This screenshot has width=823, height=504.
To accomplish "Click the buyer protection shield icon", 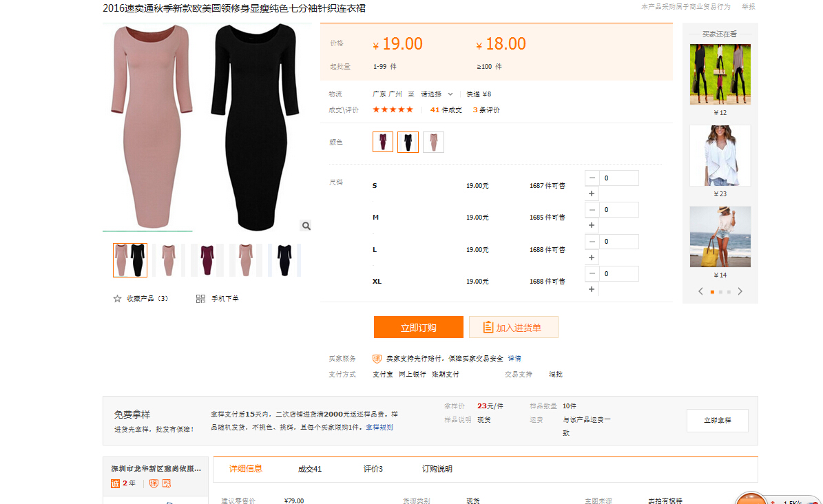I will click(x=377, y=359).
